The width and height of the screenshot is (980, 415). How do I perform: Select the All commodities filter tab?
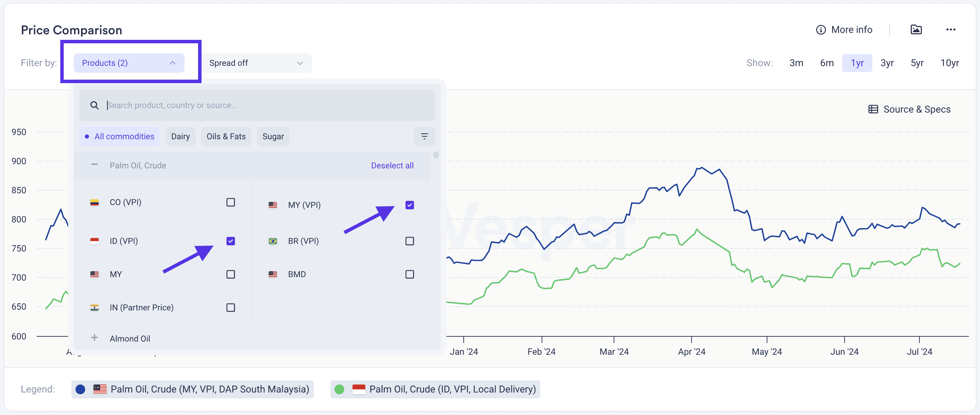click(119, 136)
